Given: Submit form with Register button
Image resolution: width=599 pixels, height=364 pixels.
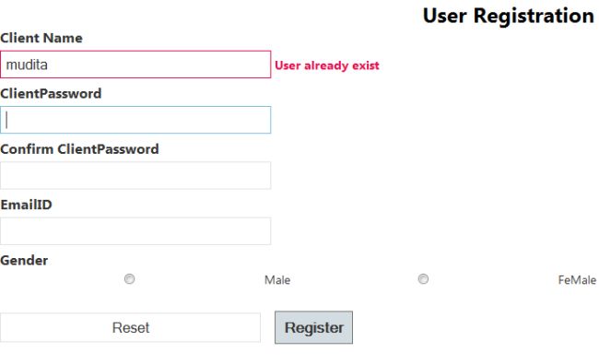Looking at the screenshot, I should pyautogui.click(x=313, y=327).
